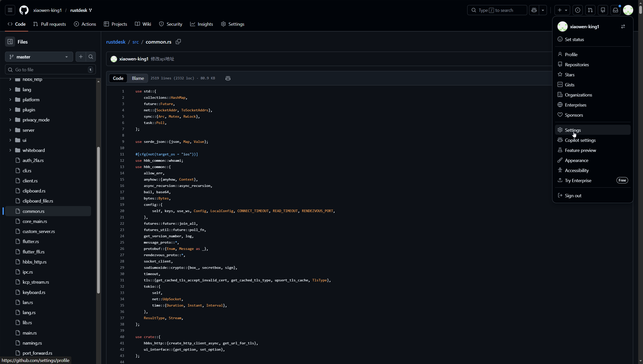The width and height of the screenshot is (643, 364).
Task: Collapse the file tree side panel icon
Action: click(10, 42)
